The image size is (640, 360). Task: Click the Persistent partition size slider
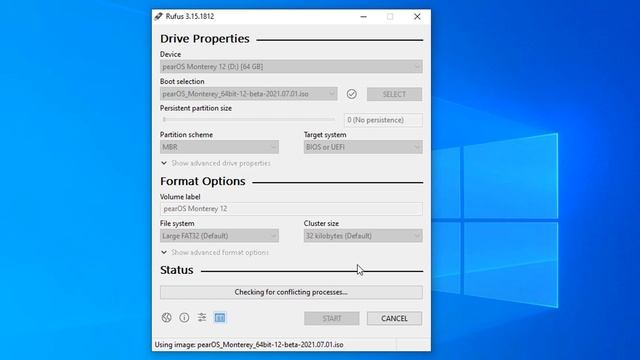point(249,120)
